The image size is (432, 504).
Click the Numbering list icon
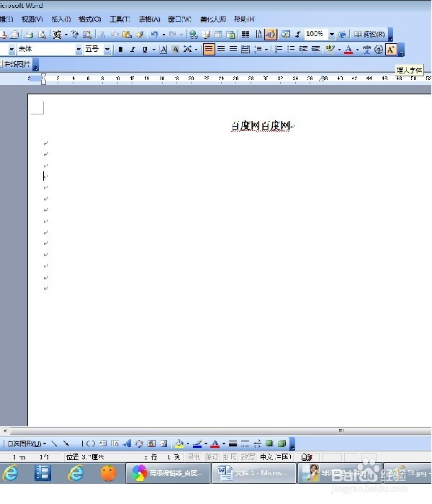coord(279,49)
